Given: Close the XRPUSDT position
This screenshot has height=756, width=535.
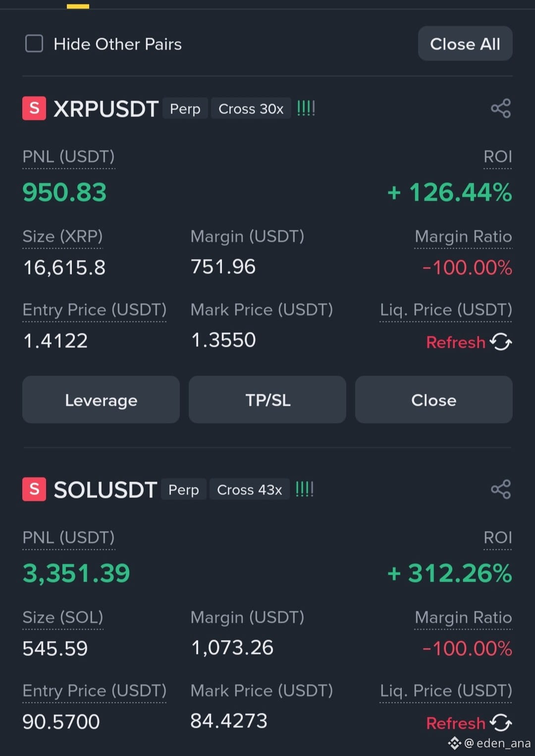Looking at the screenshot, I should pyautogui.click(x=434, y=400).
